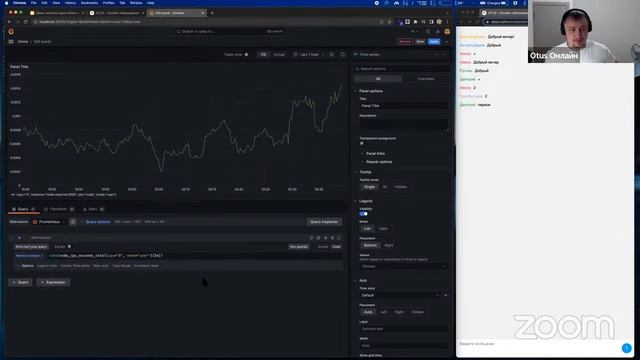Open the Last 1 hour time picker
This screenshot has height=360, width=640.
(308, 54)
